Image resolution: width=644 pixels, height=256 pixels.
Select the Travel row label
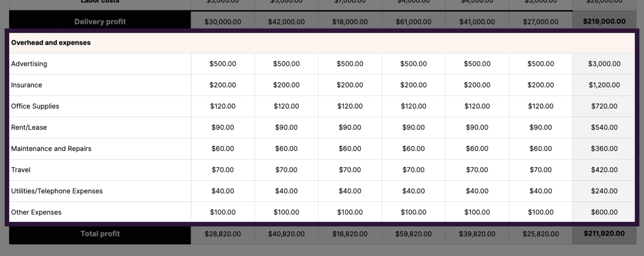(21, 170)
